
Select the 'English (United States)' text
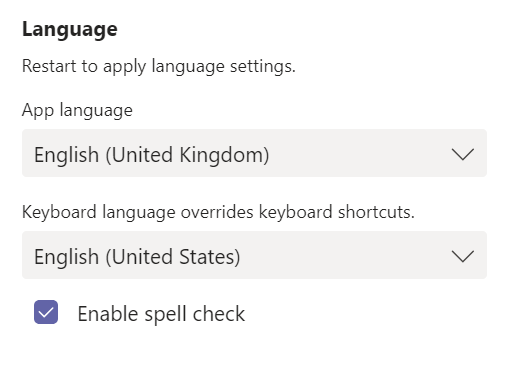(137, 257)
